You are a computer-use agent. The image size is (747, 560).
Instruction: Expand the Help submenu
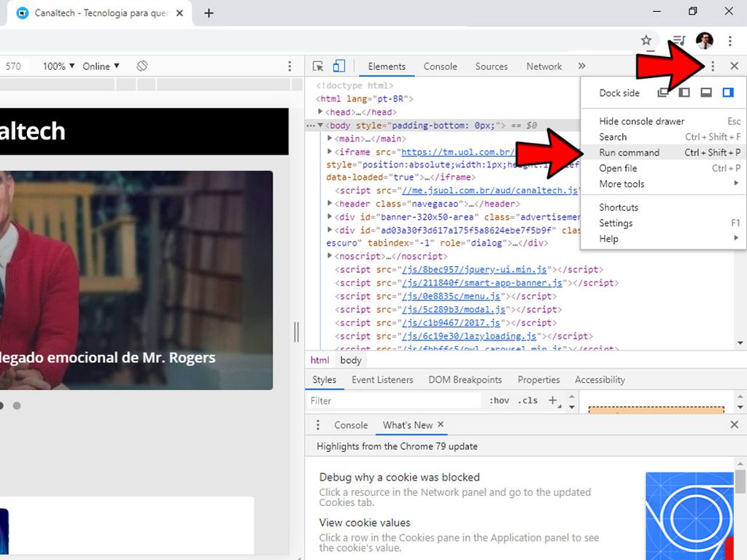click(664, 238)
